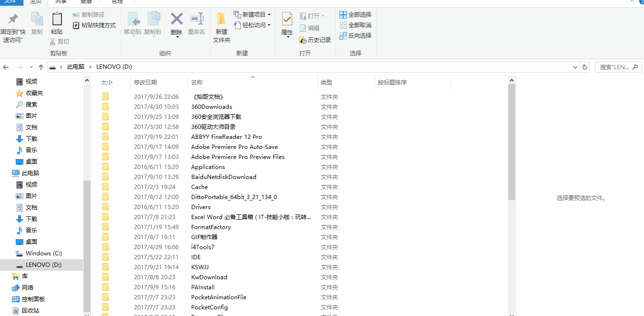Image resolution: width=644 pixels, height=316 pixels.
Task: Navigate to parent folder with up arrow
Action: click(x=41, y=67)
